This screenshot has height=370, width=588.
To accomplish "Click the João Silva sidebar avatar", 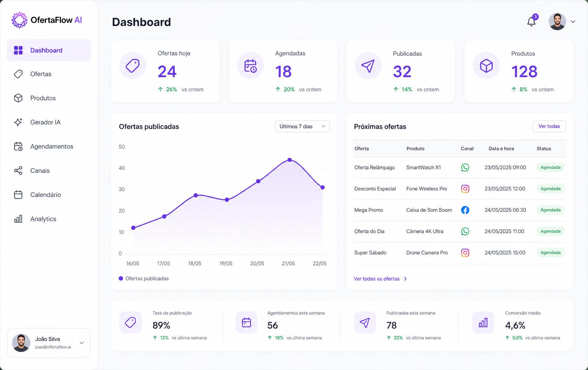I will pyautogui.click(x=21, y=343).
